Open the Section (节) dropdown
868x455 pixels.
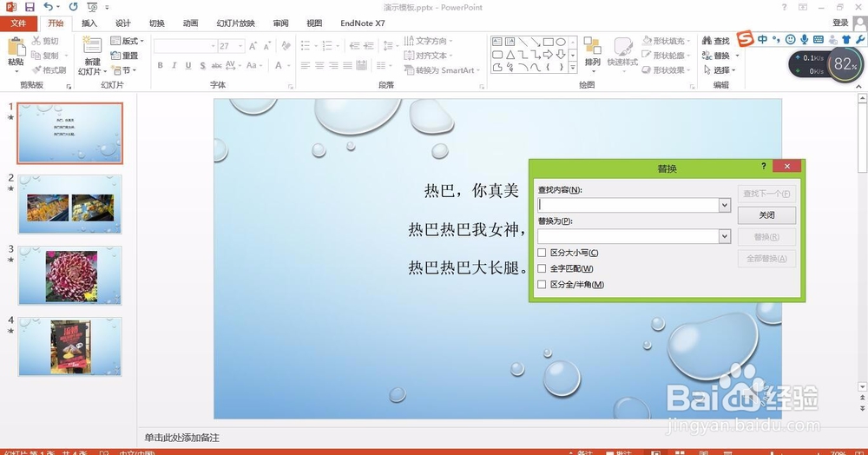pyautogui.click(x=124, y=70)
